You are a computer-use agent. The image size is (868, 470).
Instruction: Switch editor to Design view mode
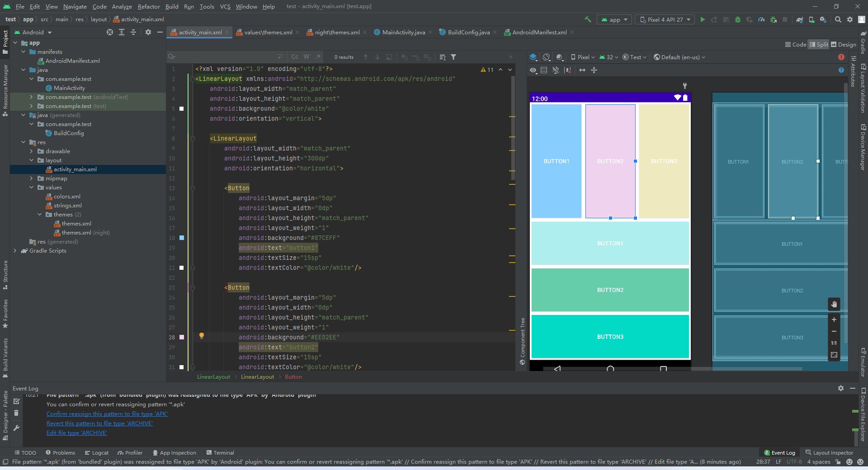click(844, 44)
